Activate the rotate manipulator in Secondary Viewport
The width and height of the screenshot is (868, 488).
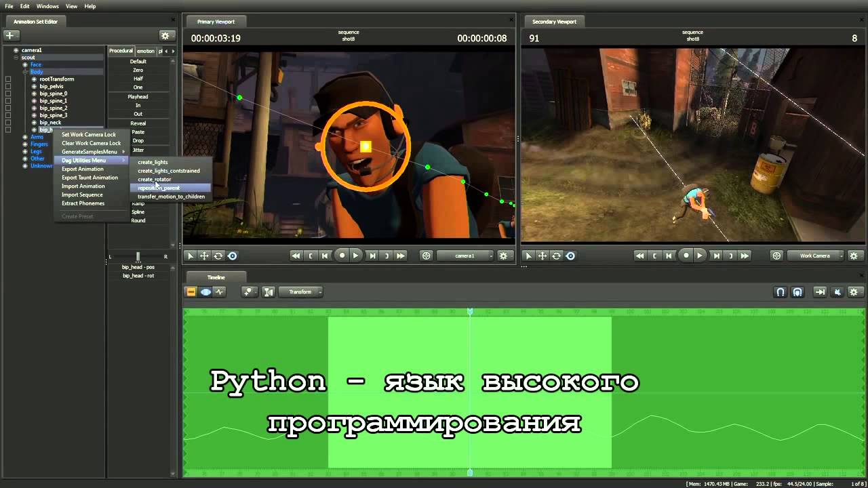point(556,256)
